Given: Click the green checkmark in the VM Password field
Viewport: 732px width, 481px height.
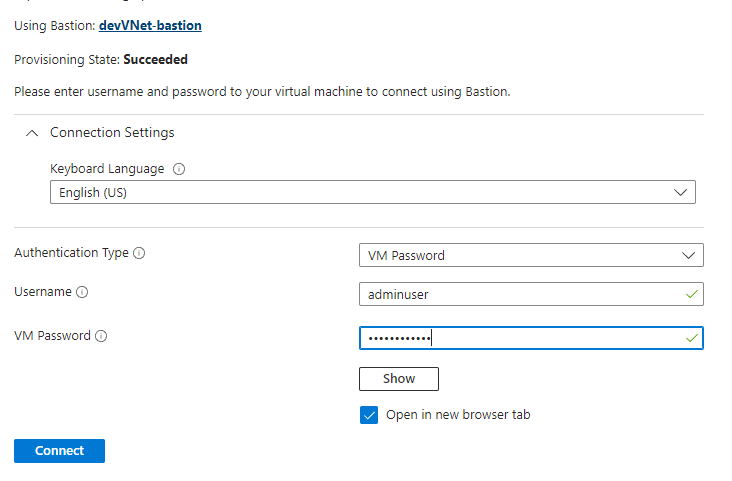Looking at the screenshot, I should (691, 338).
